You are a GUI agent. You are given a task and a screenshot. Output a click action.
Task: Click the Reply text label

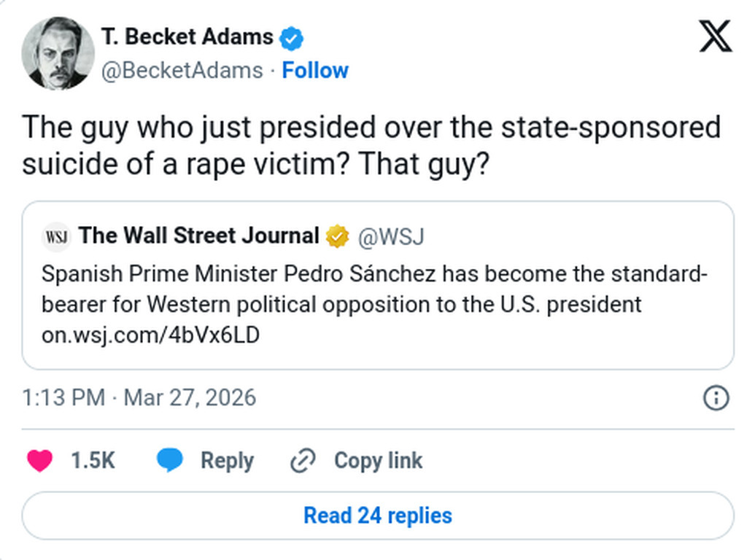click(227, 461)
